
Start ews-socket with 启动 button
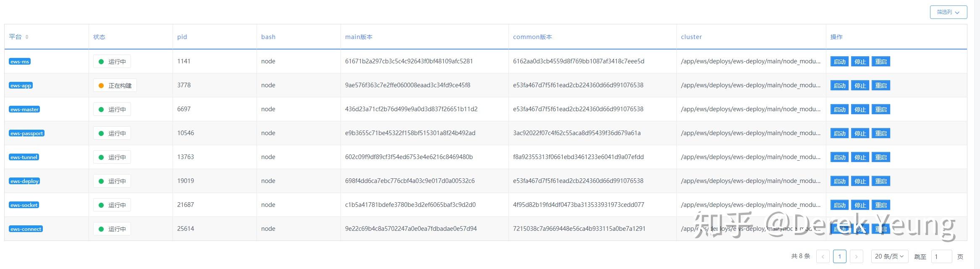839,205
